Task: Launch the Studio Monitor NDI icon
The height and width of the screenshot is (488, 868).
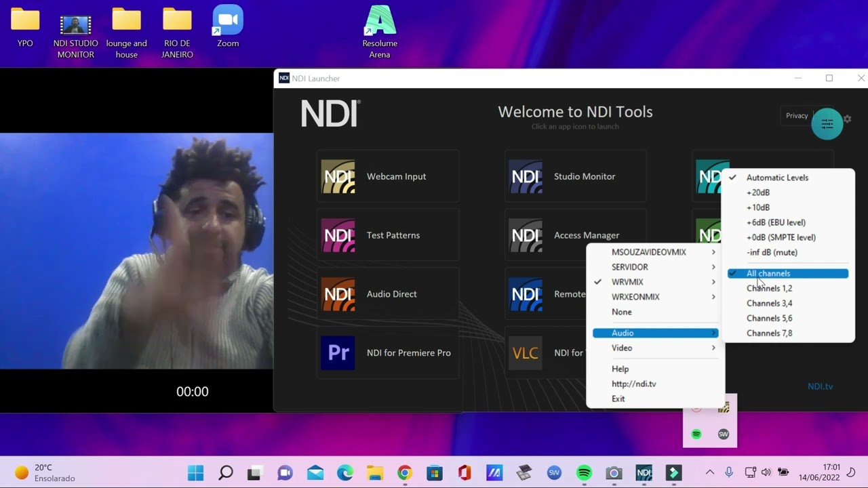Action: pyautogui.click(x=526, y=176)
